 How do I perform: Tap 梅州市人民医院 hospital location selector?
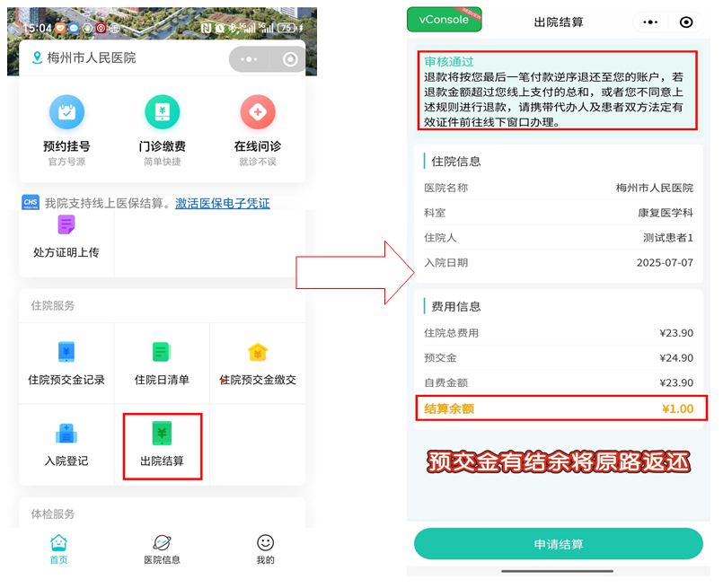(84, 58)
